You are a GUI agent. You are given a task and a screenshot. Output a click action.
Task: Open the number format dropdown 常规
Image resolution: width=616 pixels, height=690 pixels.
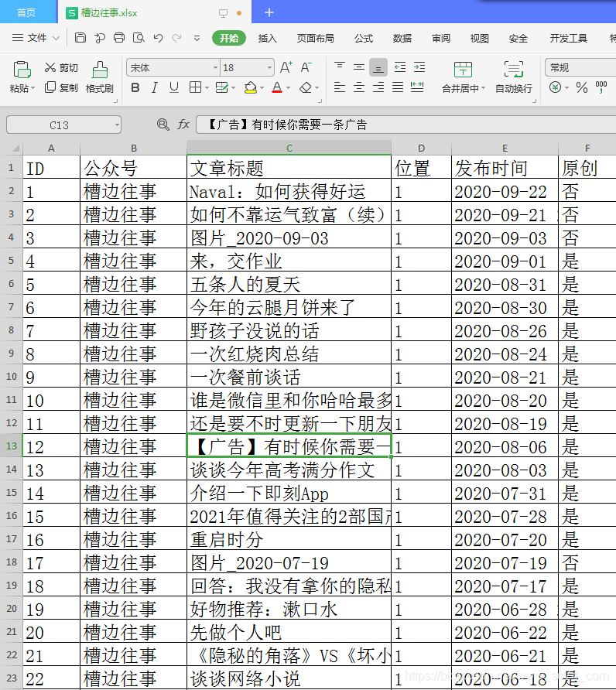[x=580, y=68]
